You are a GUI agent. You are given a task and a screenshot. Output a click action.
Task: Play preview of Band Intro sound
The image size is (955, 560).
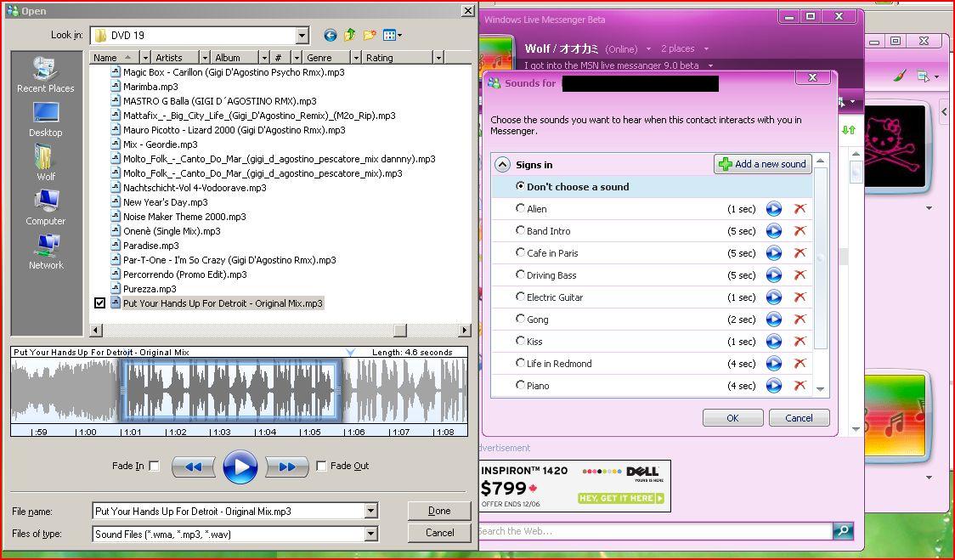point(773,231)
